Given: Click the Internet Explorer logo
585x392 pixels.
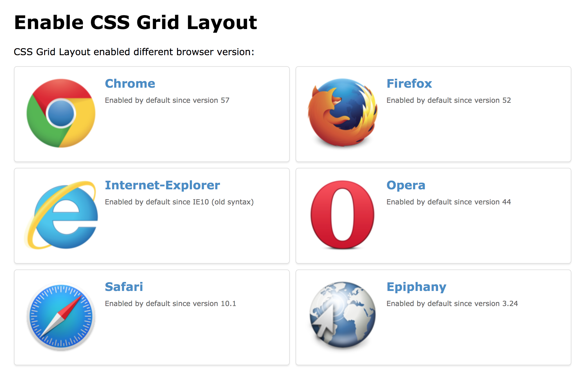Looking at the screenshot, I should pyautogui.click(x=61, y=215).
